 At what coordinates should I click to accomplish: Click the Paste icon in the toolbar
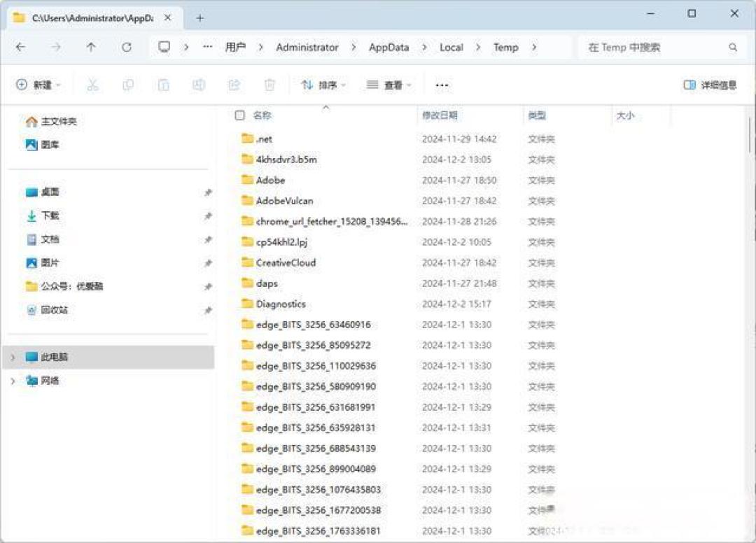[163, 84]
